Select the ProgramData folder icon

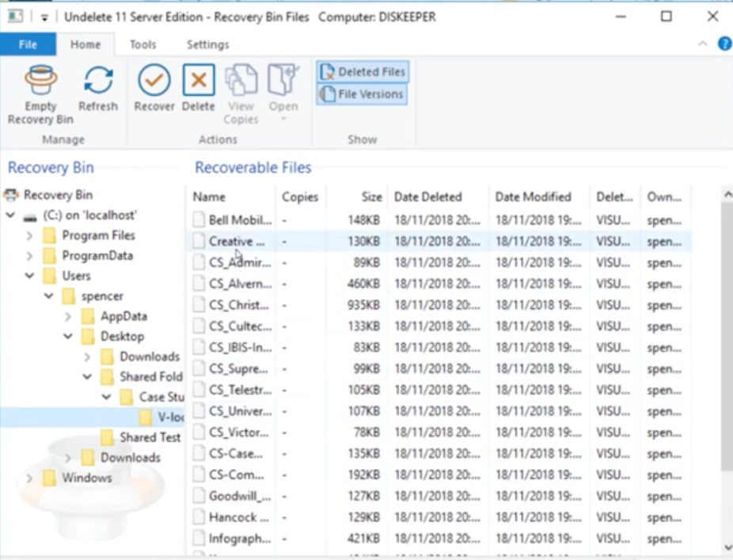pos(50,255)
